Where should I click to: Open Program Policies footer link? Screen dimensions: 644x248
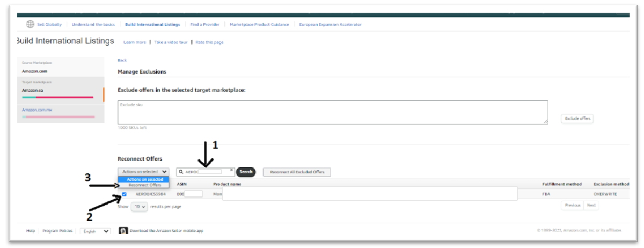(57, 231)
